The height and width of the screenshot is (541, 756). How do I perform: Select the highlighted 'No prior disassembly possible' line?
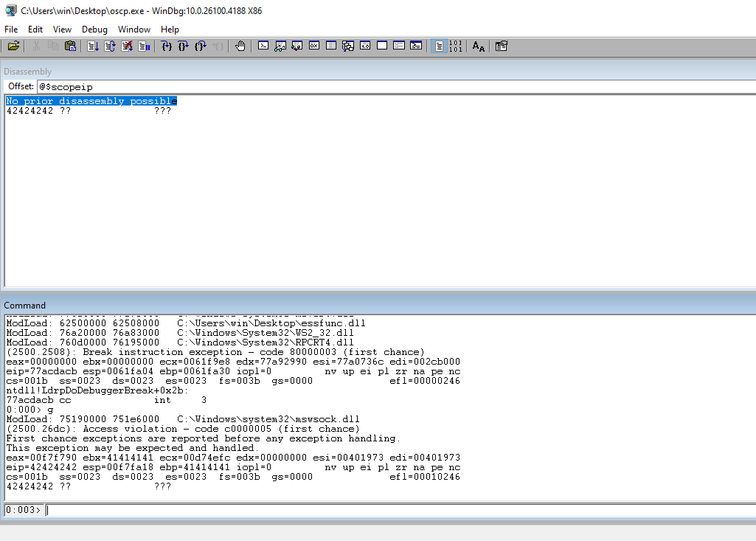coord(91,101)
